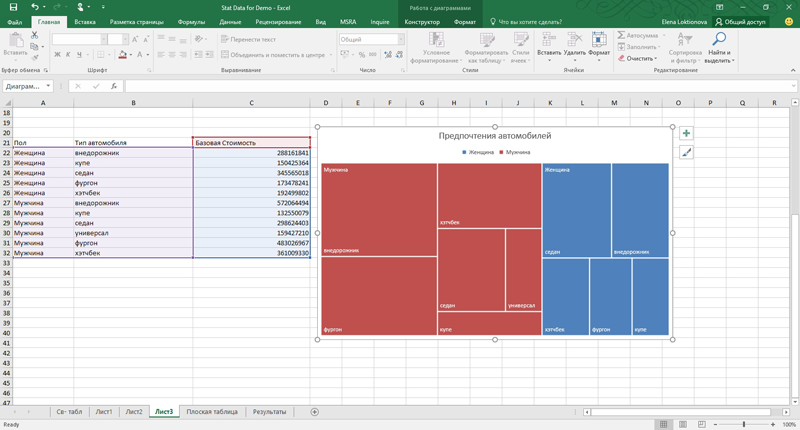
Task: Click the Conditional Formatting (Условное форматирование) icon
Action: [x=436, y=40]
